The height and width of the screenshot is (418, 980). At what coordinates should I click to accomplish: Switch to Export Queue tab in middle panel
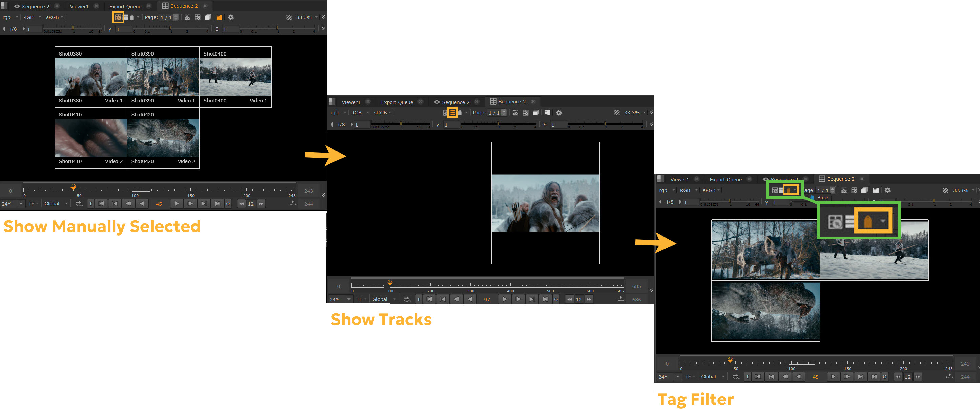397,102
